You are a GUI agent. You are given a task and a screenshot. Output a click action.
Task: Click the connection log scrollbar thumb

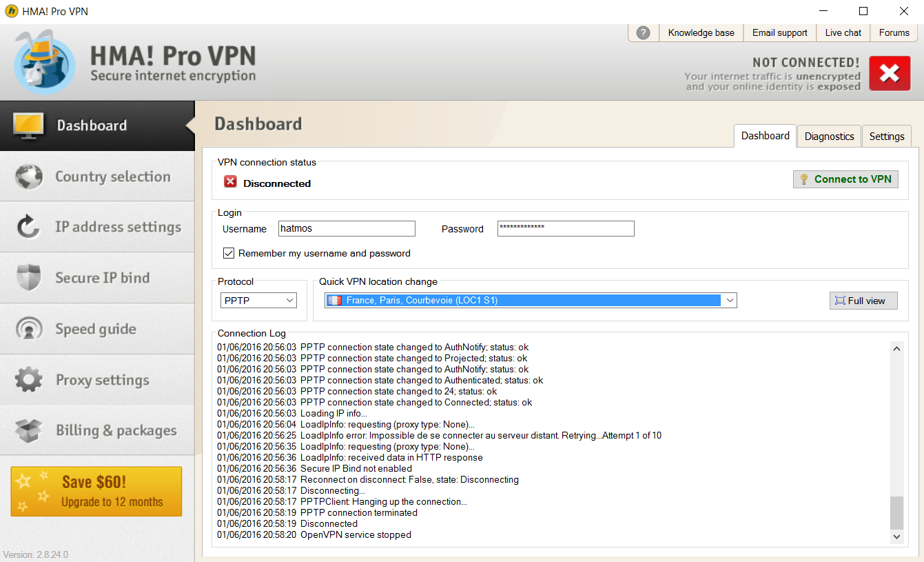[x=896, y=513]
